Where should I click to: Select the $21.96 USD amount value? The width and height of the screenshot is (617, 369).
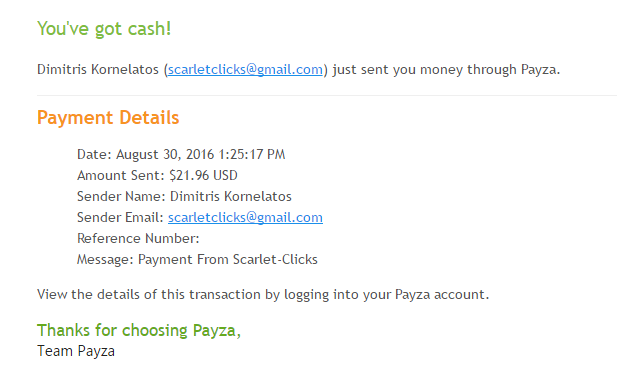[203, 175]
